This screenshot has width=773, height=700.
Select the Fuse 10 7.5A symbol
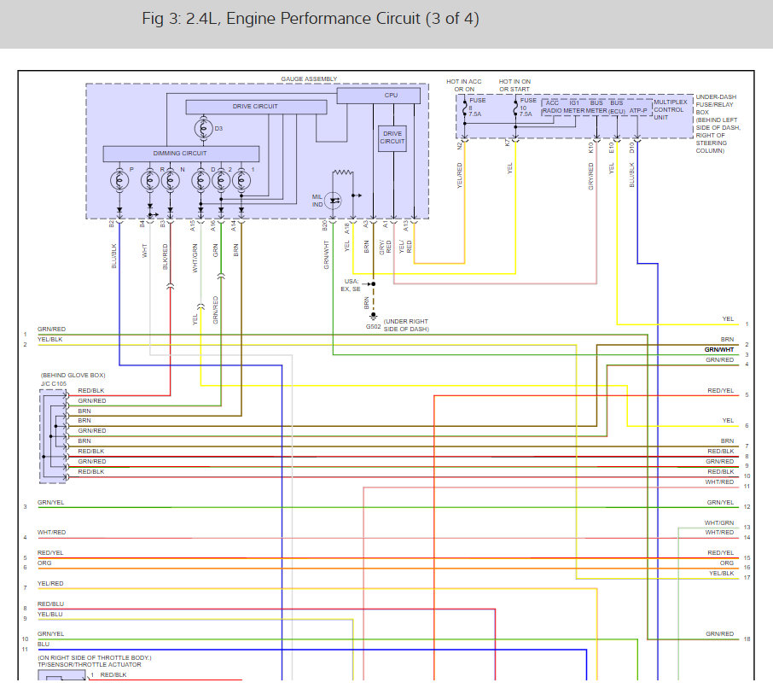coord(514,109)
